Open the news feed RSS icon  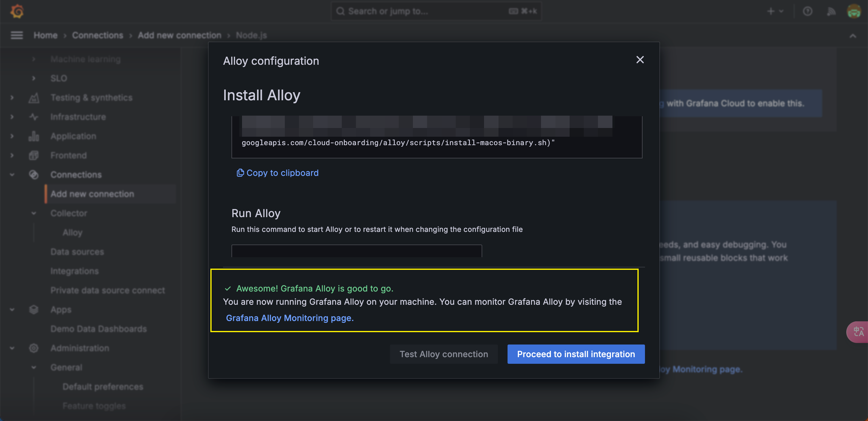[x=831, y=11]
